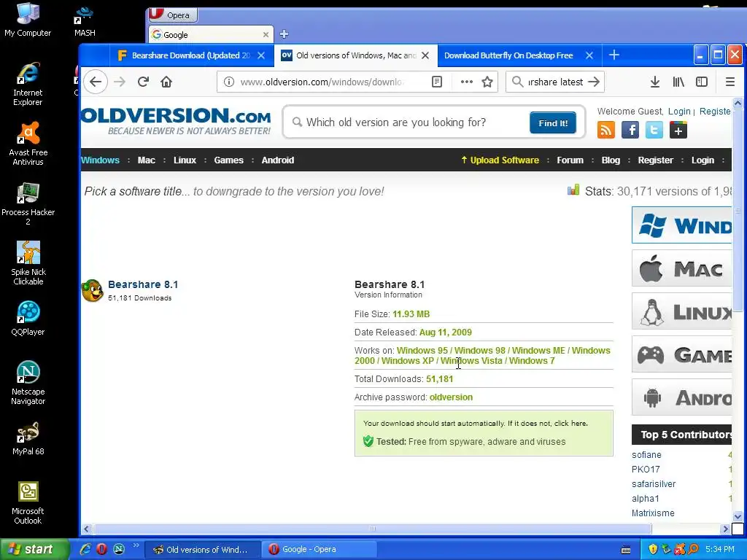Click Login link next to Welcome Guest
Image resolution: width=747 pixels, height=560 pixels.
click(x=679, y=111)
